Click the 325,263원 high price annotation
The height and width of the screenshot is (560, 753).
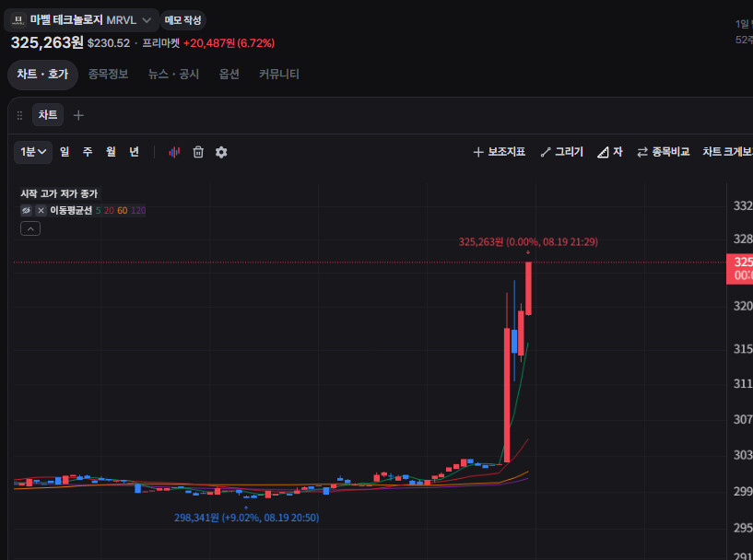click(x=528, y=242)
